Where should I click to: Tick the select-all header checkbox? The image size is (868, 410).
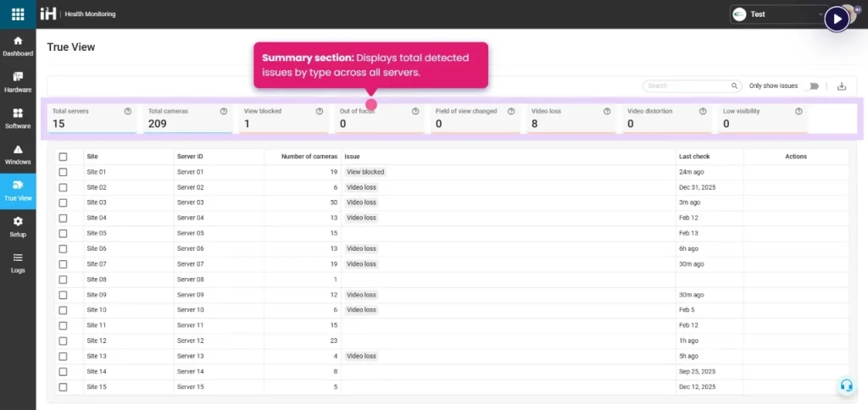pos(63,157)
